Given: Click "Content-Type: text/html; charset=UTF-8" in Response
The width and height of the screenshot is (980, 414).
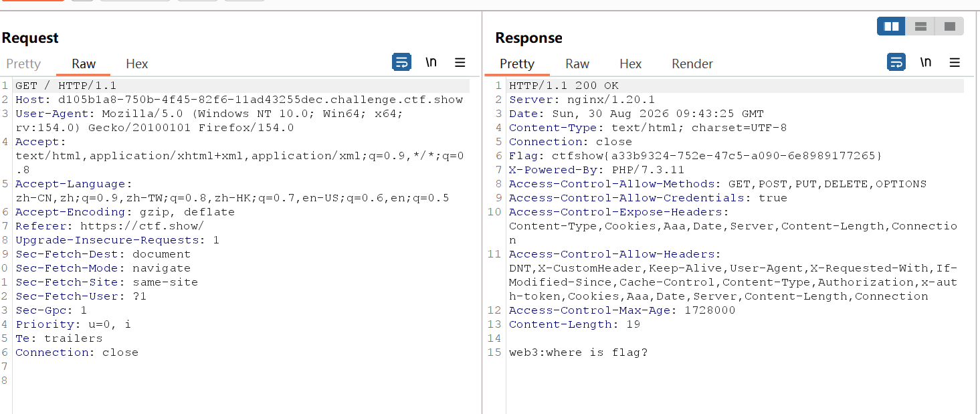Looking at the screenshot, I should click(x=648, y=128).
